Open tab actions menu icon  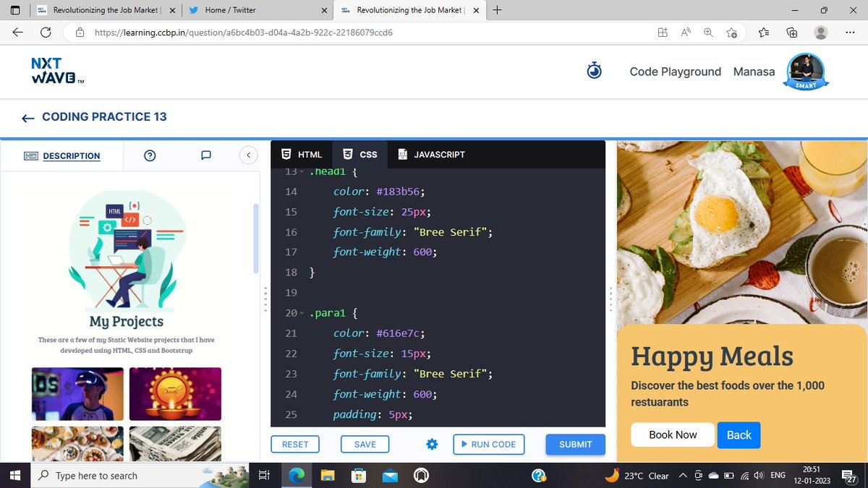(x=15, y=10)
